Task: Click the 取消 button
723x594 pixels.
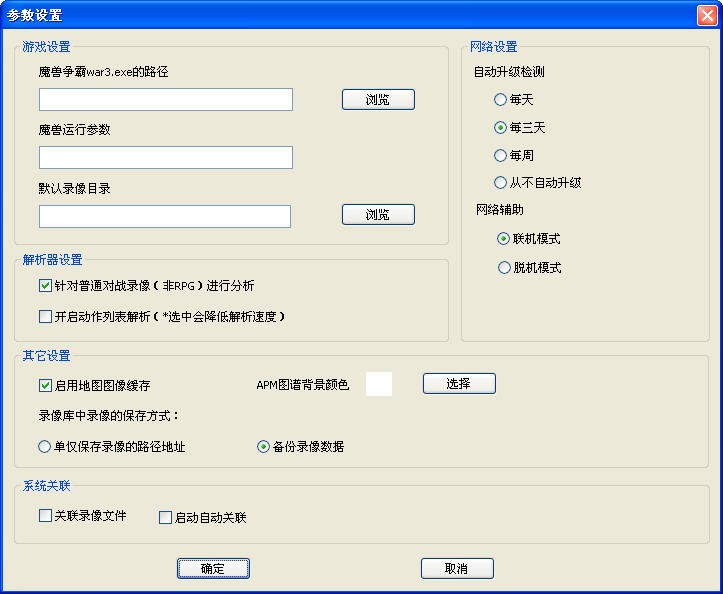Action: (x=457, y=569)
